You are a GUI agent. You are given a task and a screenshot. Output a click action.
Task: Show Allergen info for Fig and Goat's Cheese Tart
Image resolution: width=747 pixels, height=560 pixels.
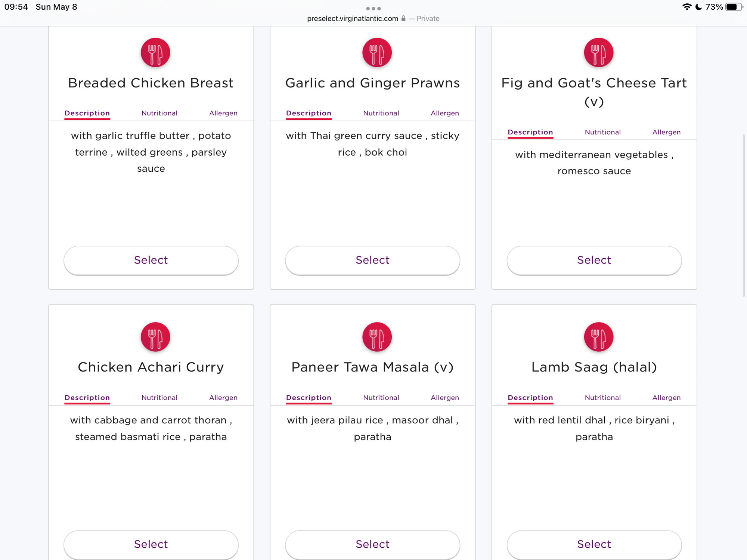(x=666, y=132)
